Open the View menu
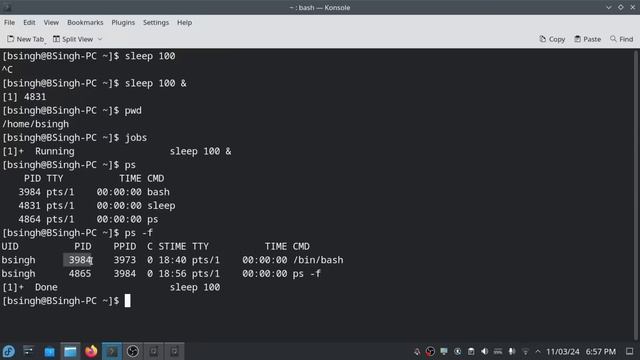Screen dimensions: 640x360 [51, 22]
